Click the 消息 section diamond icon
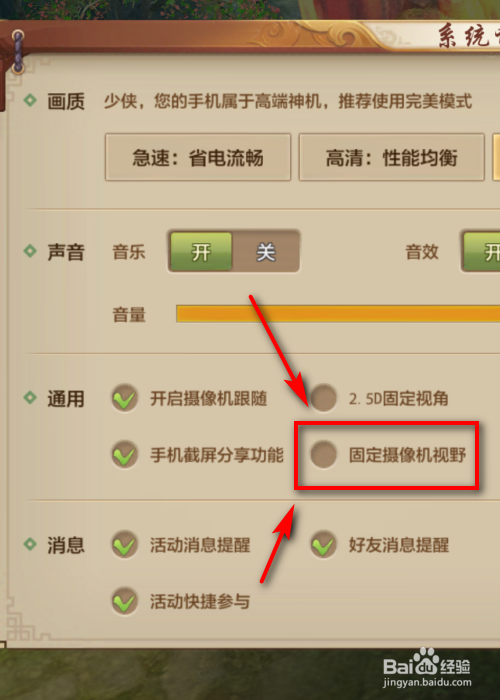Image resolution: width=500 pixels, height=700 pixels. pyautogui.click(x=30, y=544)
